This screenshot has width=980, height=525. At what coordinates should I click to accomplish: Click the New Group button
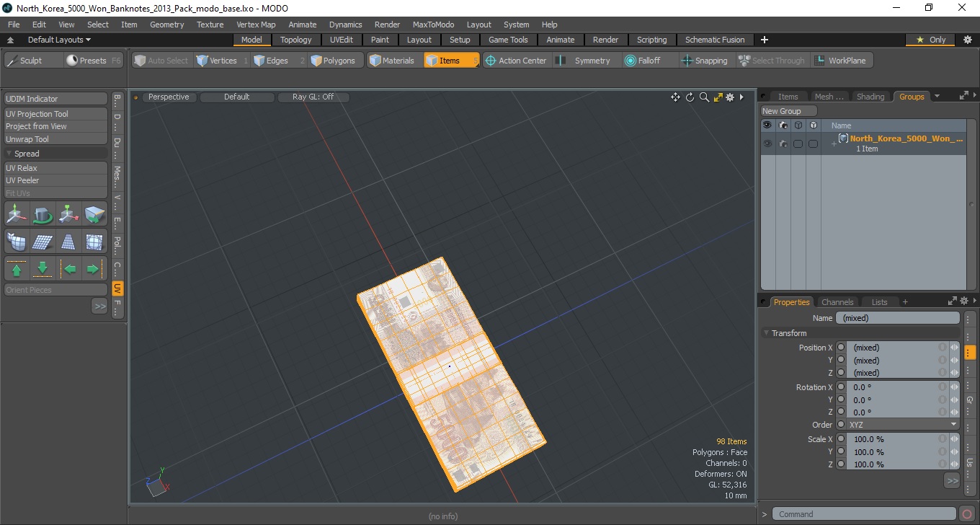(789, 111)
